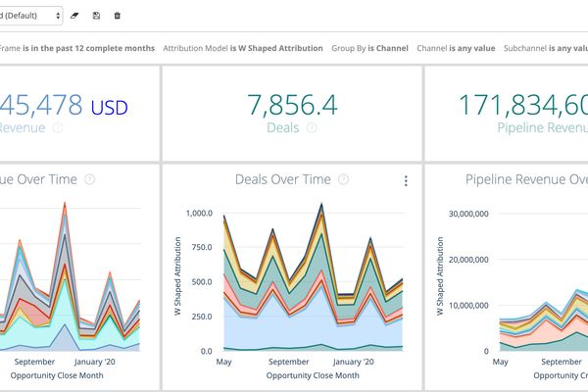The height and width of the screenshot is (392, 588).
Task: Click the 500.0 axis label in Deals chart
Action: [202, 281]
